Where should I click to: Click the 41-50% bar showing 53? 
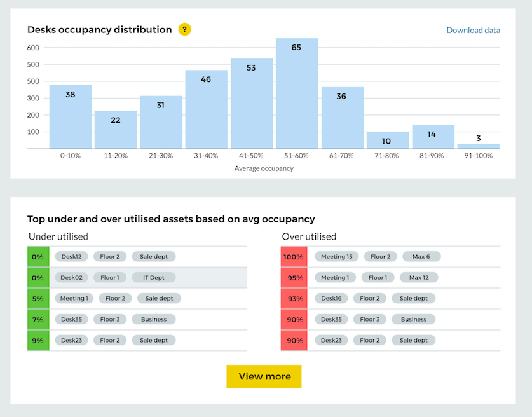point(252,102)
